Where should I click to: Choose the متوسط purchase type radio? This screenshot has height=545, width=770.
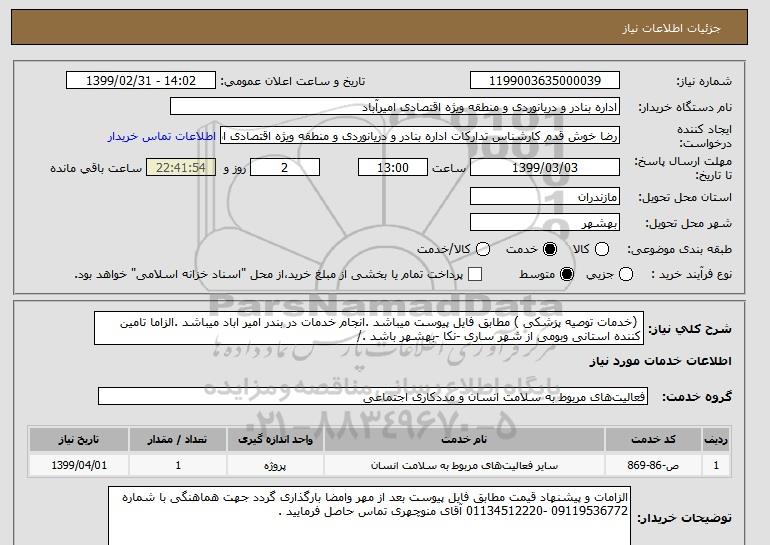[x=567, y=274]
